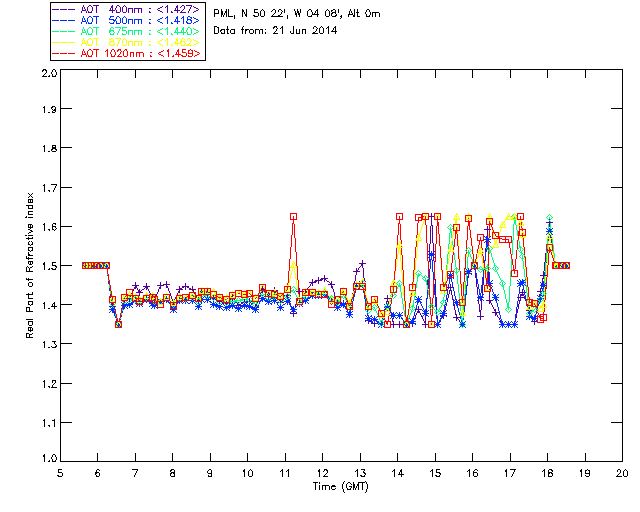
Task: Click the x-axis tick label 15
Action: tap(435, 473)
